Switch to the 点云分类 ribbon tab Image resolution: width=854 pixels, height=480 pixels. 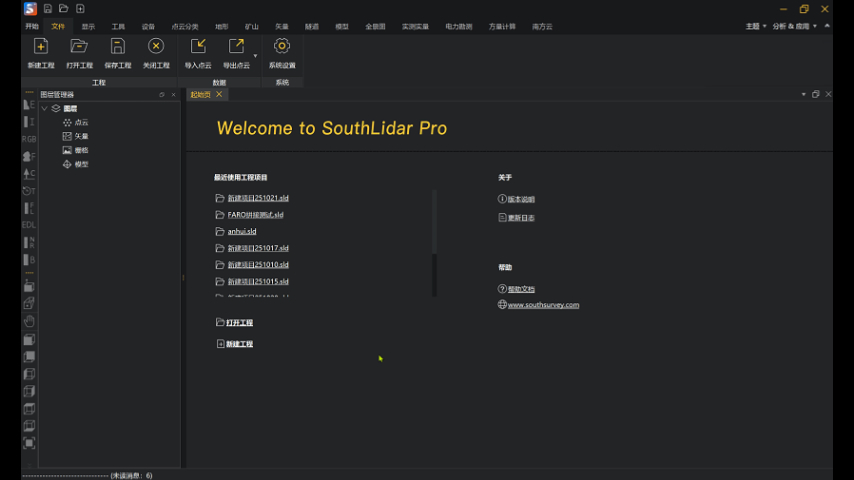point(184,26)
